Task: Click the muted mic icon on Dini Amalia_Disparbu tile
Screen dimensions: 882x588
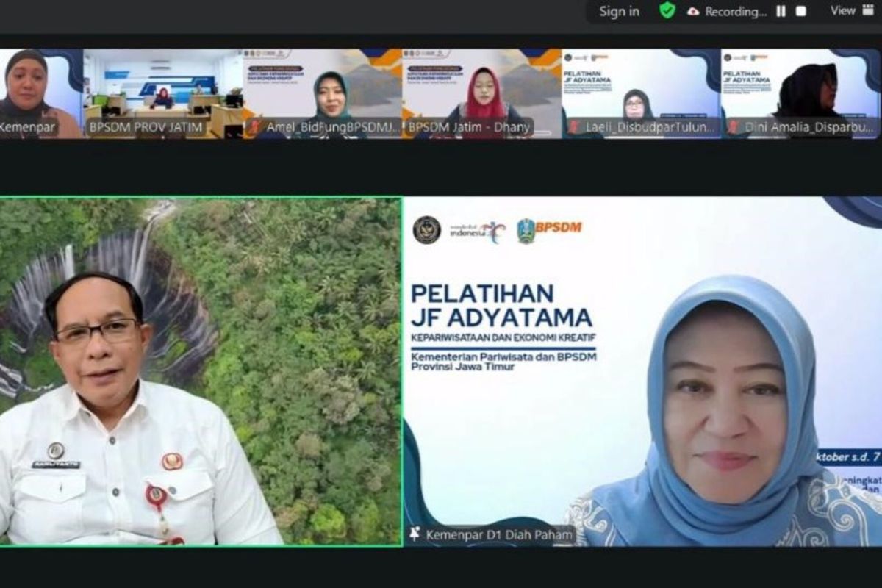Action: tap(734, 126)
